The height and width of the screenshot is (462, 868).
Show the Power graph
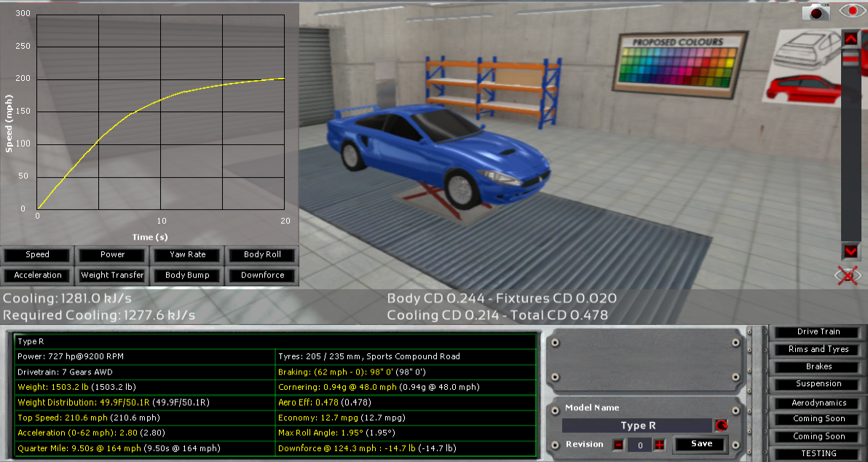111,255
